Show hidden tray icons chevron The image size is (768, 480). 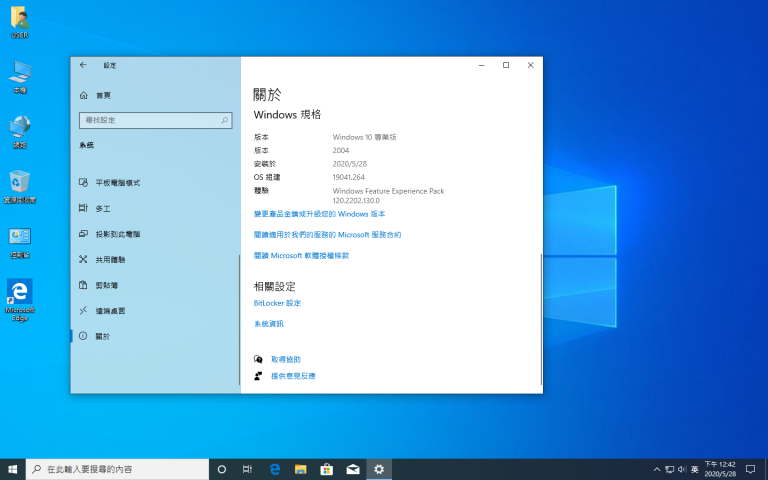(657, 469)
